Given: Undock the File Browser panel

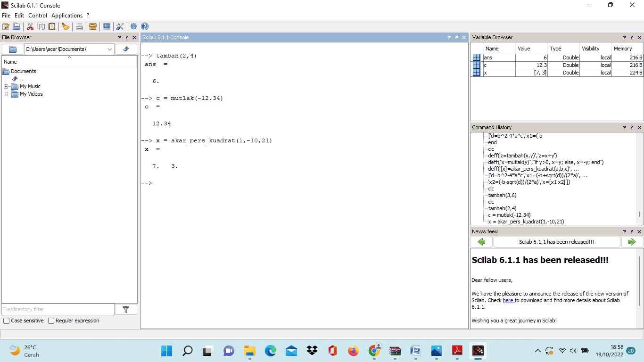Looking at the screenshot, I should (127, 37).
